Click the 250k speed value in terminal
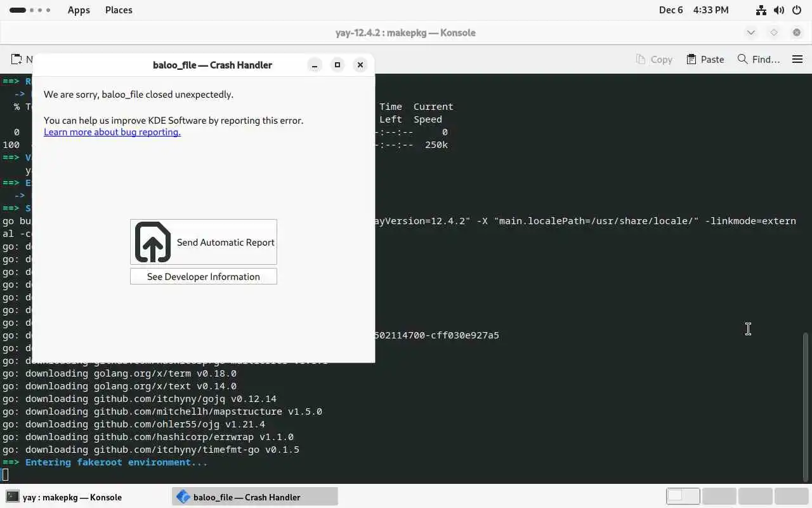 436,145
